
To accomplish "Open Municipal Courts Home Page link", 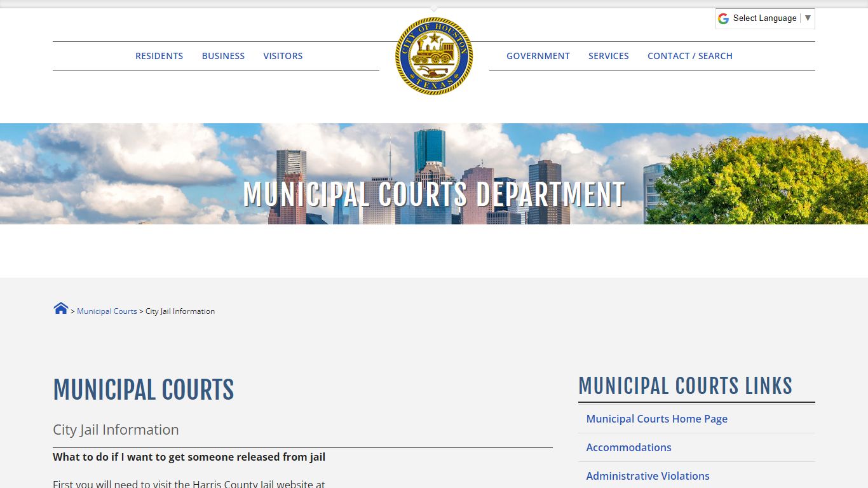I will coord(657,419).
